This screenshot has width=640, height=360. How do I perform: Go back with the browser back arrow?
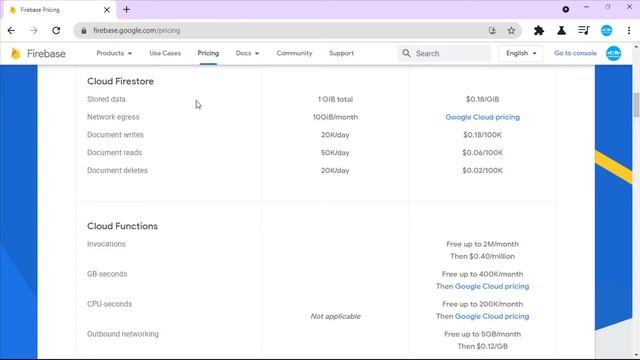pos(11,31)
